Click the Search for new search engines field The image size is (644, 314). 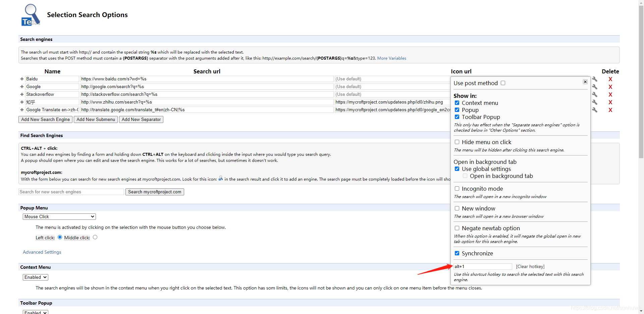pos(71,192)
